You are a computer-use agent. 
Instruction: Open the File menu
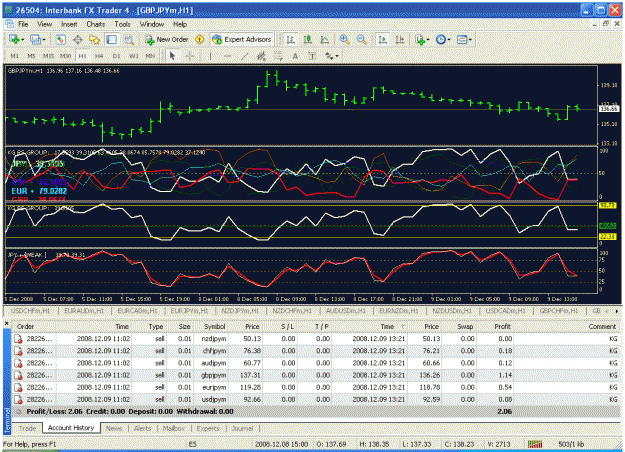(x=23, y=24)
